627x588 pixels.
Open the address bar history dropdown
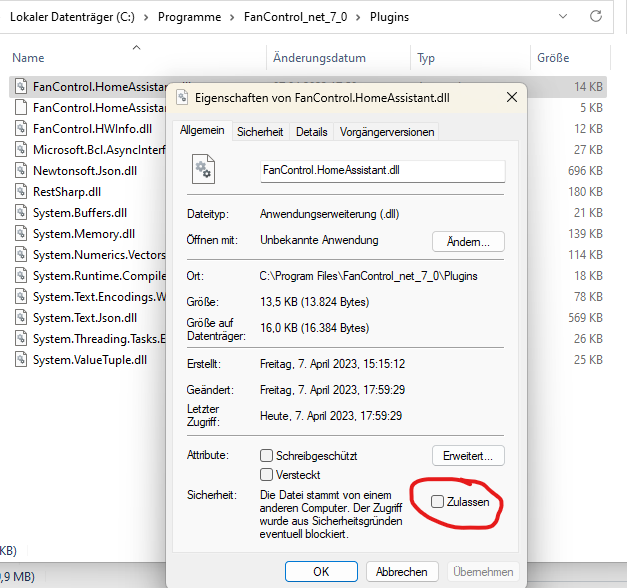pyautogui.click(x=563, y=16)
